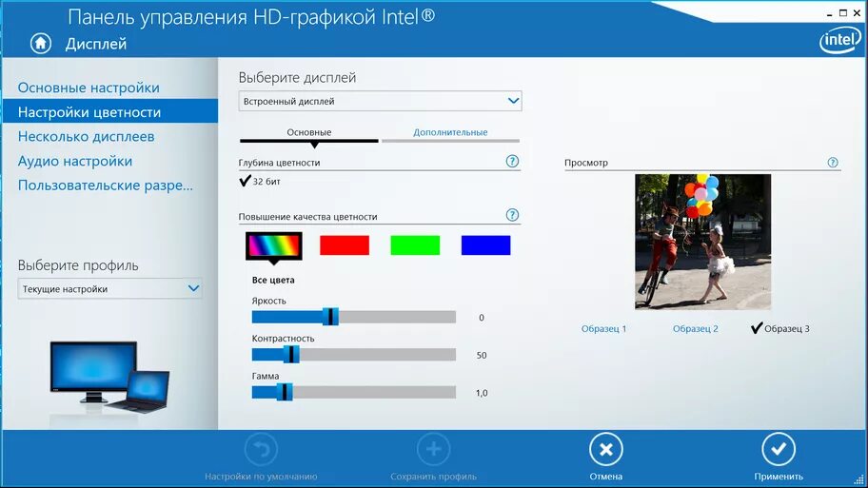This screenshot has width=868, height=488.
Task: Click the Контрастность value 50
Action: (481, 355)
